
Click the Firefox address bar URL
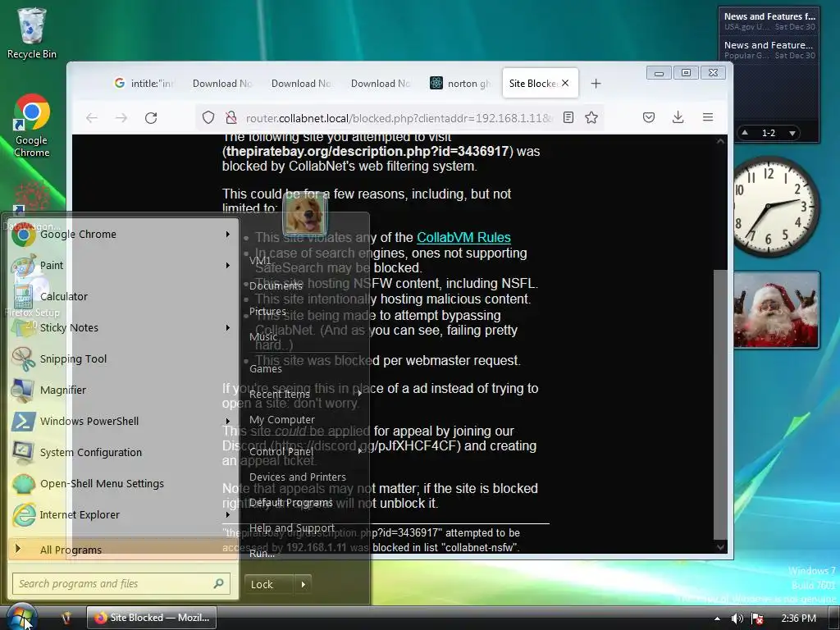pyautogui.click(x=398, y=118)
